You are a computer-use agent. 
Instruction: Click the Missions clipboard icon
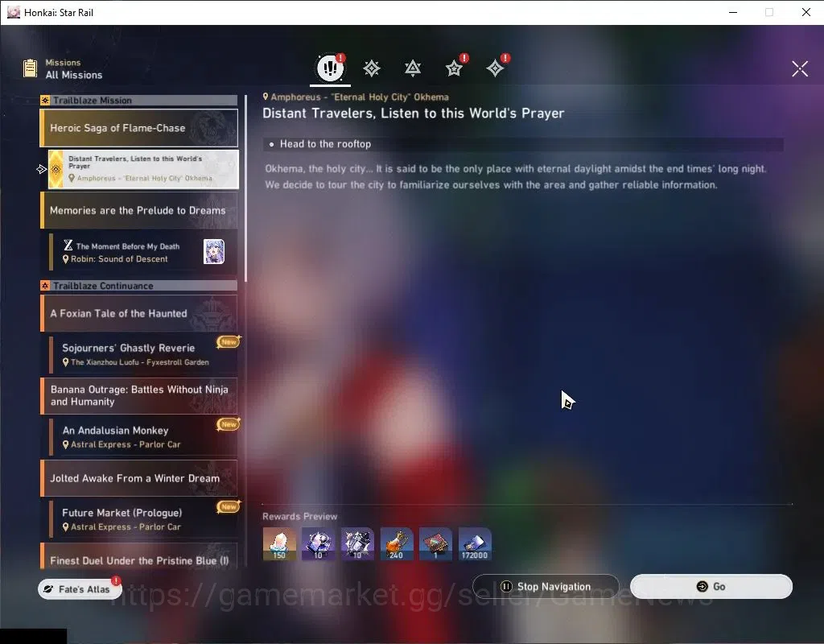(x=30, y=68)
